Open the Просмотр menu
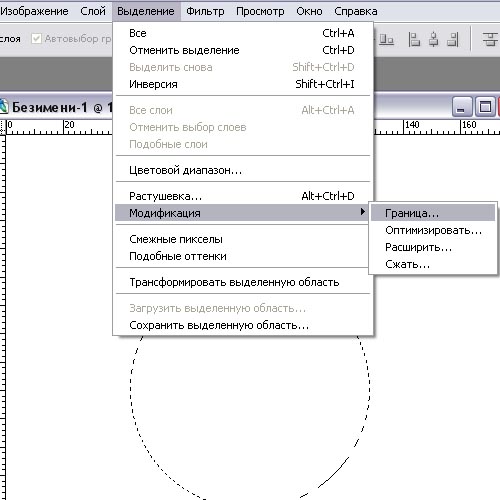 click(x=260, y=11)
